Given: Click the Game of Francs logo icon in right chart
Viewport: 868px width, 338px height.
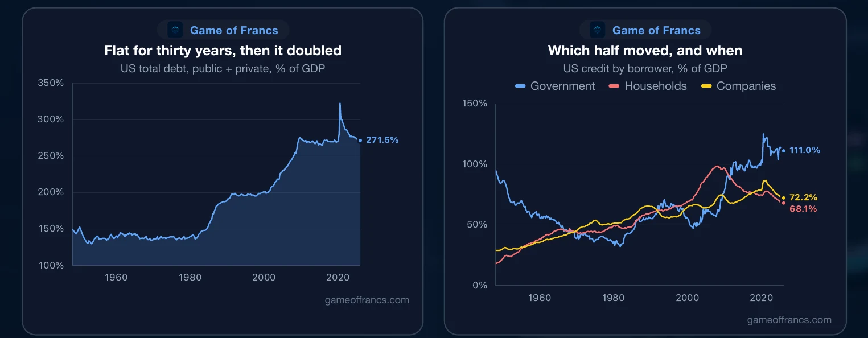Looking at the screenshot, I should pyautogui.click(x=598, y=30).
